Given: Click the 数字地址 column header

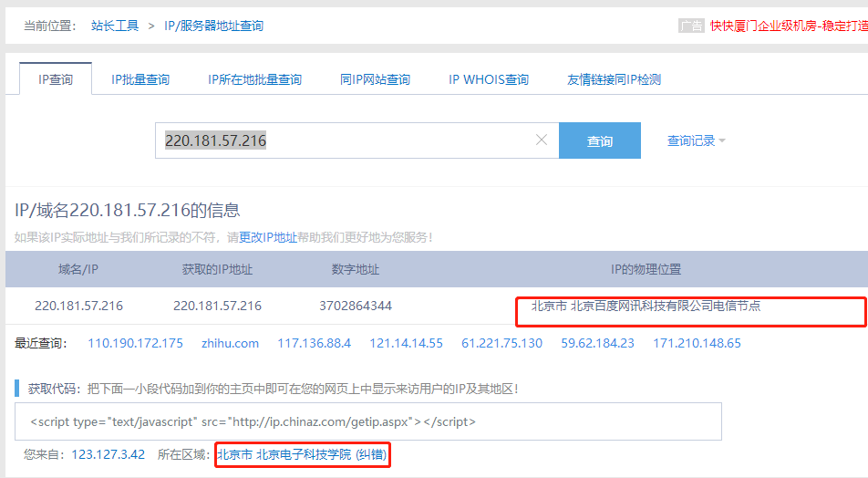Looking at the screenshot, I should [356, 269].
